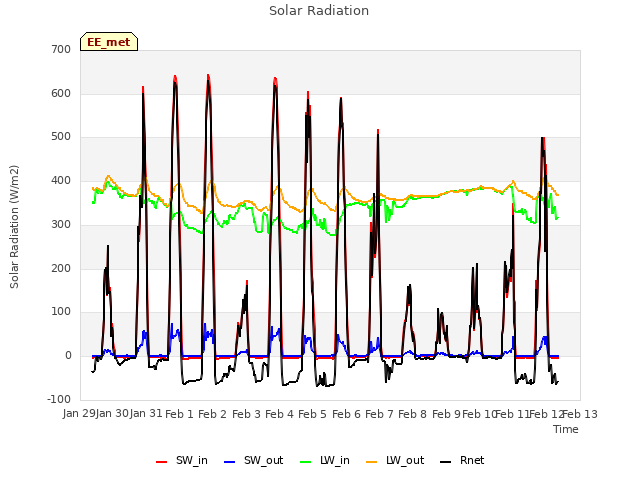Click the Jan 31 x-axis label
The image size is (640, 480).
(x=146, y=414)
